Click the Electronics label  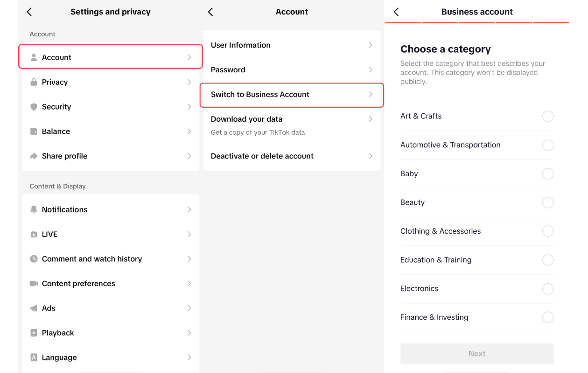coord(419,289)
